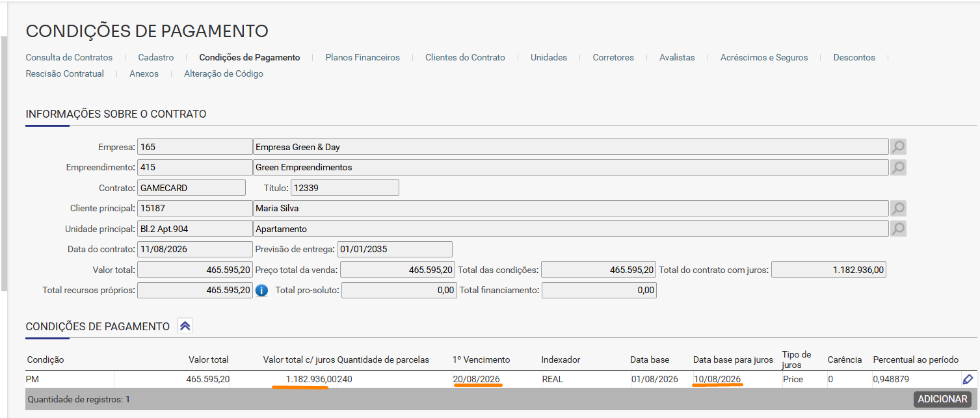Viewport: 980px width, 418px height.
Task: Click the PM condition cell
Action: pyautogui.click(x=70, y=379)
